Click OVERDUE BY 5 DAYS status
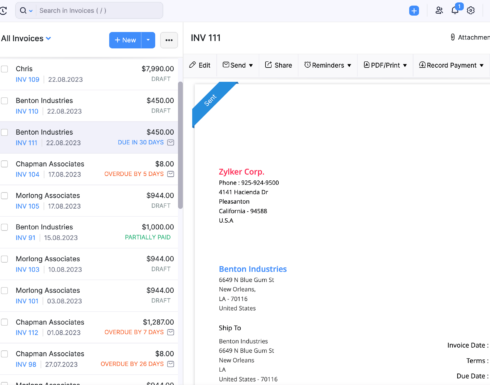This screenshot has height=385, width=490. tap(134, 174)
